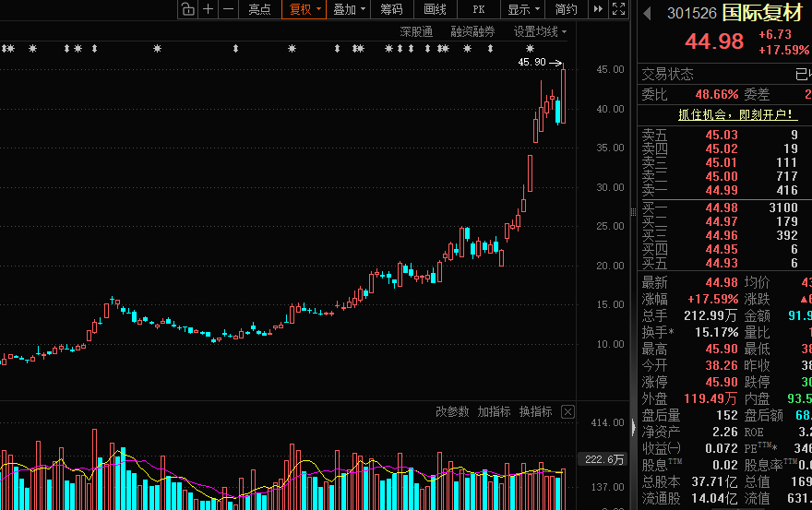
Task: Click the 融资融券 tag
Action: (x=472, y=32)
